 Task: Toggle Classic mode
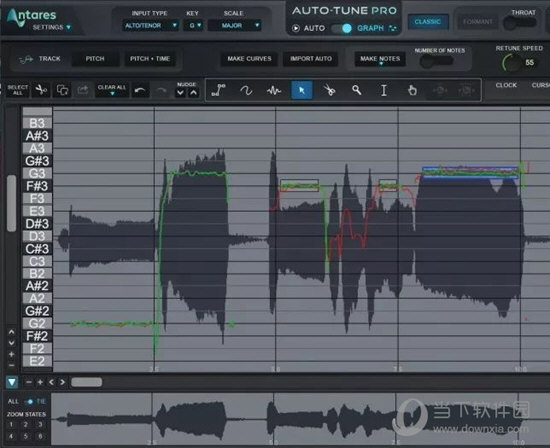428,22
